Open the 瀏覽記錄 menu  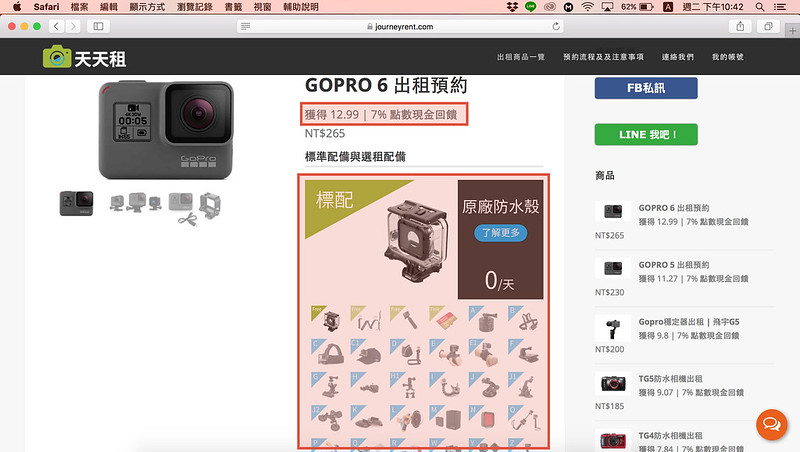tap(194, 7)
